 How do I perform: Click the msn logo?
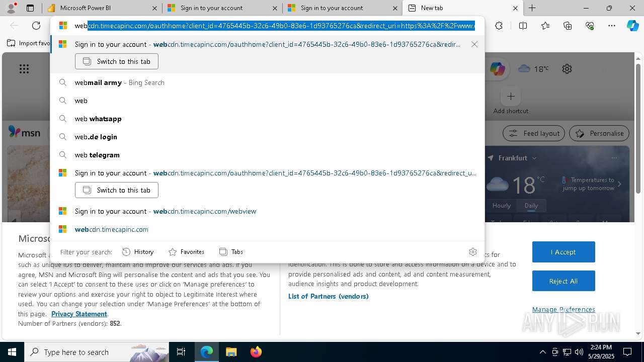click(x=24, y=132)
